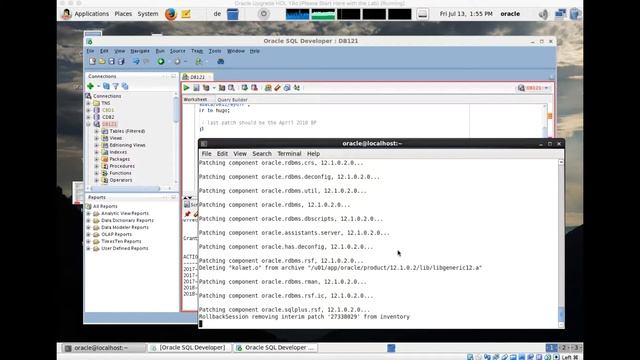Expand the CDB1 connection node
The image size is (640, 360).
tap(89, 110)
